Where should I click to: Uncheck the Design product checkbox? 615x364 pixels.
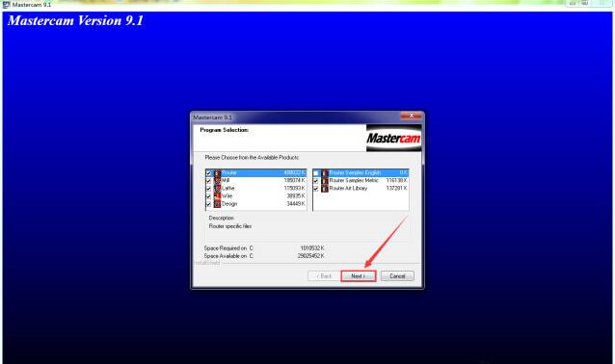[208, 204]
